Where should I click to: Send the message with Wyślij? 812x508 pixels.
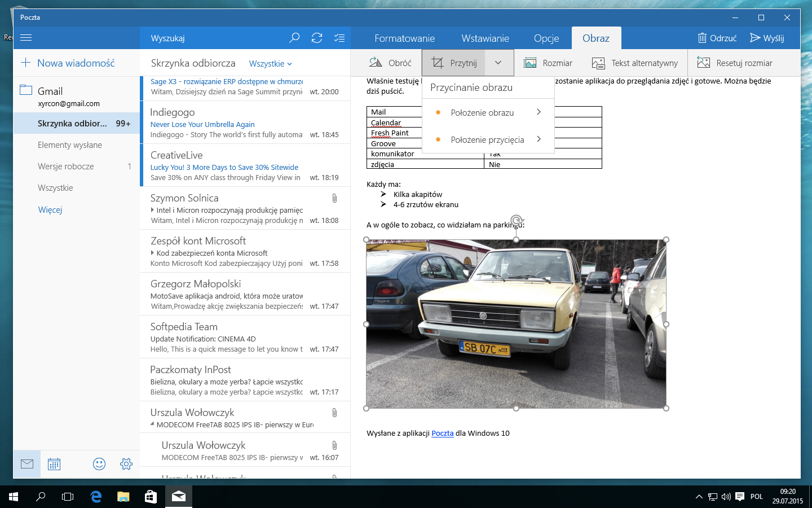[x=767, y=38]
